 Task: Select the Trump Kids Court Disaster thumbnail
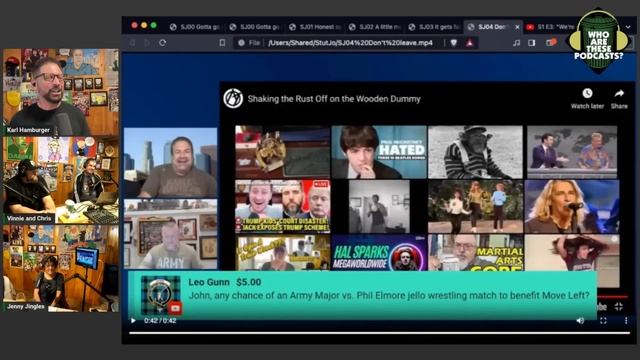[282, 207]
